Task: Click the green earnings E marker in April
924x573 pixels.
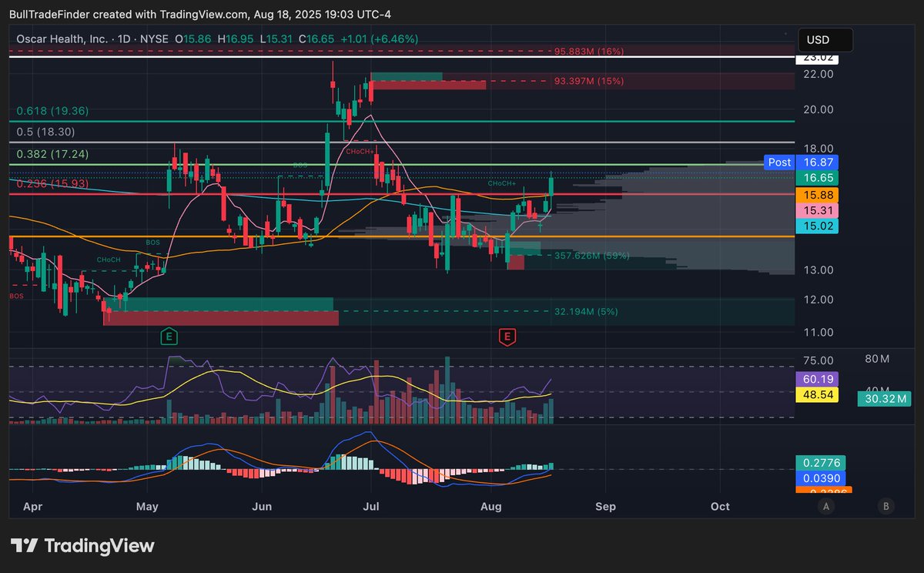Action: [x=169, y=336]
